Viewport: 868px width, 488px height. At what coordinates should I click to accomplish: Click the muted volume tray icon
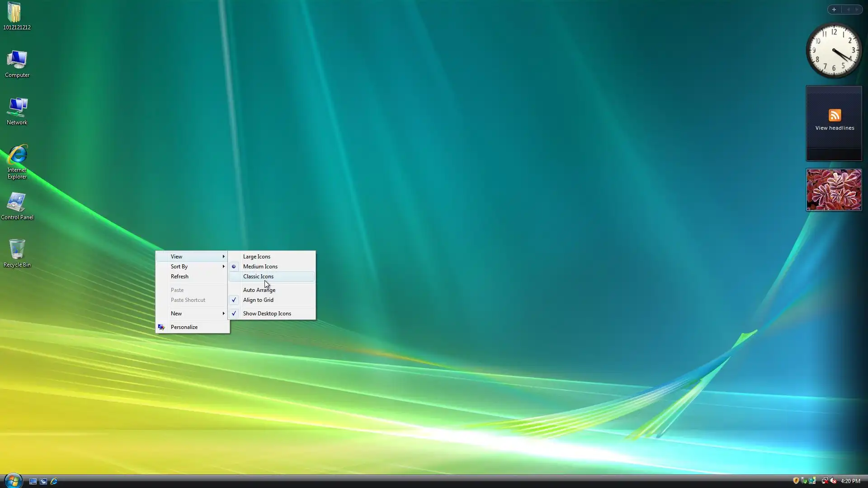coord(833,481)
